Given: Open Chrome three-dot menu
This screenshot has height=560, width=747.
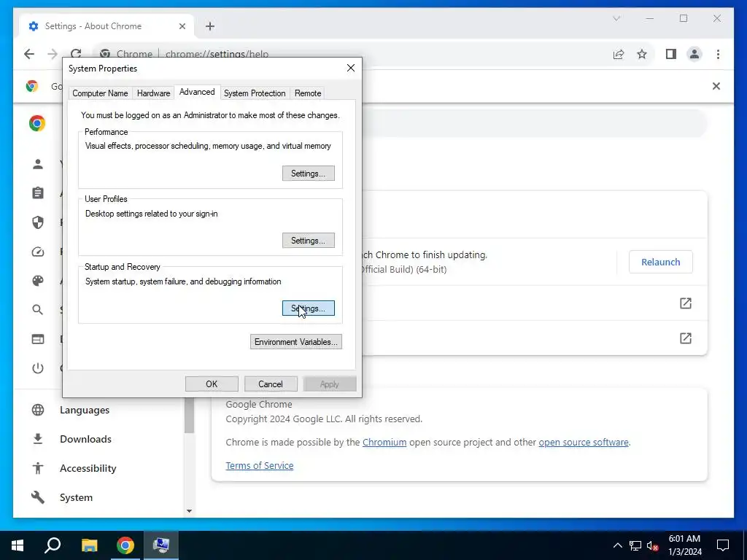Looking at the screenshot, I should pyautogui.click(x=718, y=54).
